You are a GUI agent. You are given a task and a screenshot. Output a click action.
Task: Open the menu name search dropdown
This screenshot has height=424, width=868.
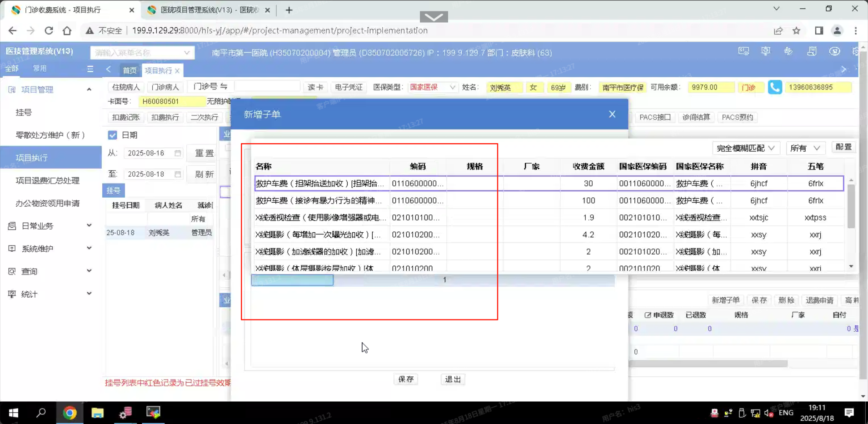[x=142, y=53]
